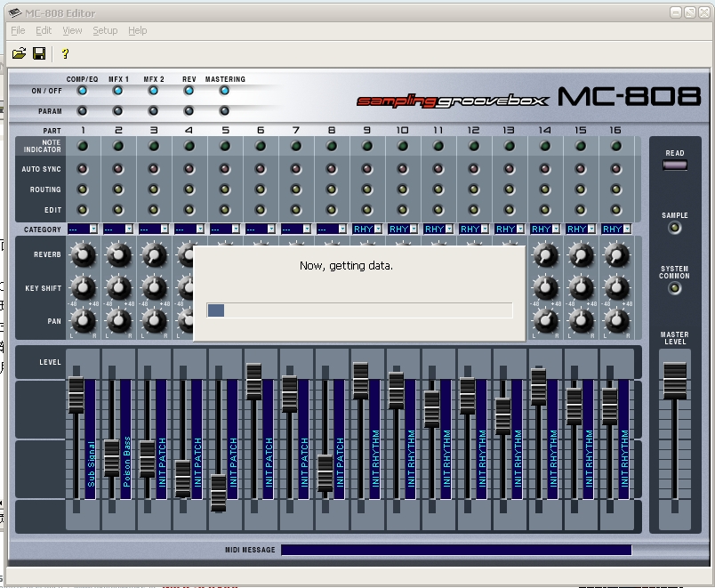This screenshot has width=715, height=588.
Task: Click part 1 level fader handle
Action: [x=76, y=395]
